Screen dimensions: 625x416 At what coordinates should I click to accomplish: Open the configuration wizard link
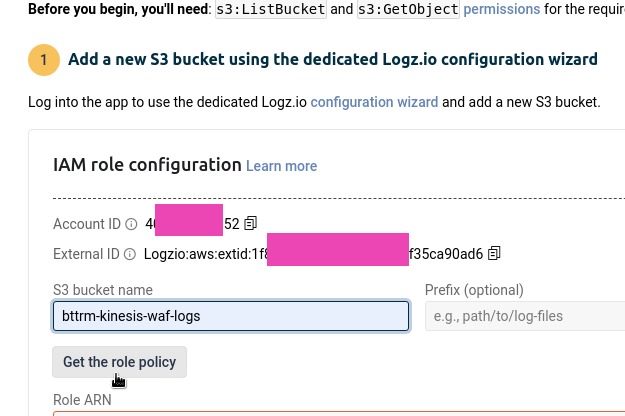374,102
